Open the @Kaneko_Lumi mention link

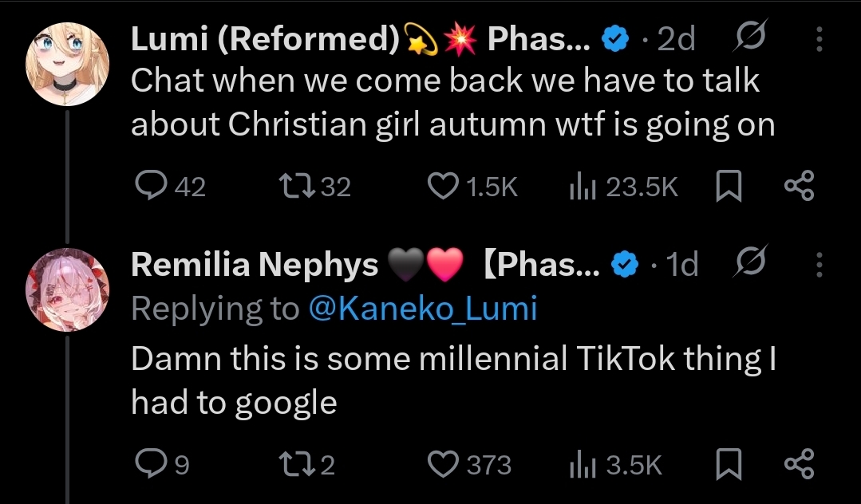click(422, 309)
